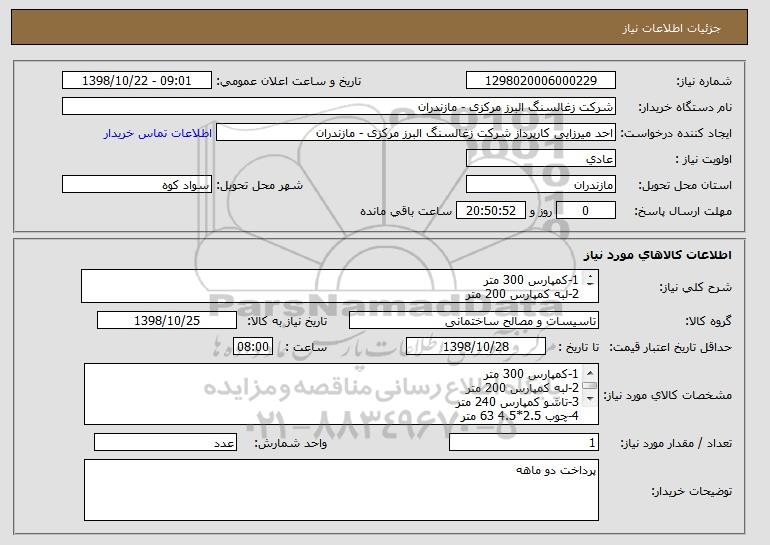Click the goods need date field 1398/10/25
Viewport: 770px width, 545px height.
click(167, 321)
